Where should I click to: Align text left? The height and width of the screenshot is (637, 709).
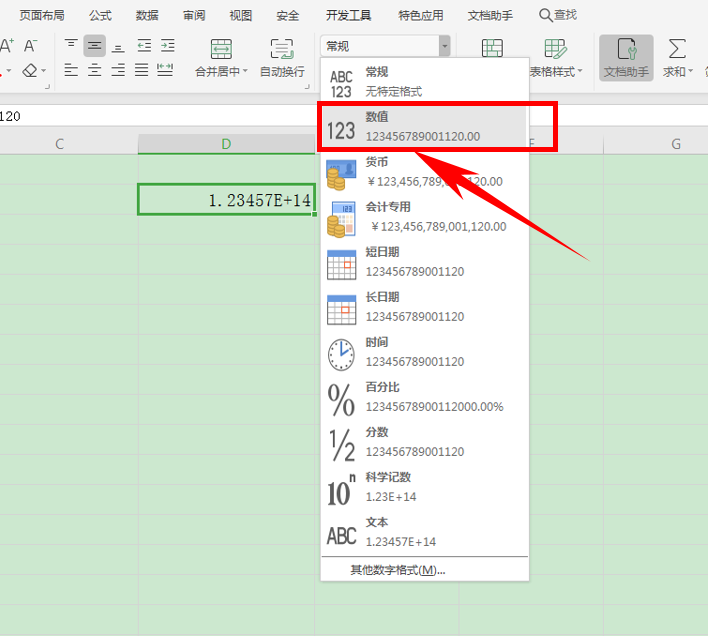tap(71, 70)
